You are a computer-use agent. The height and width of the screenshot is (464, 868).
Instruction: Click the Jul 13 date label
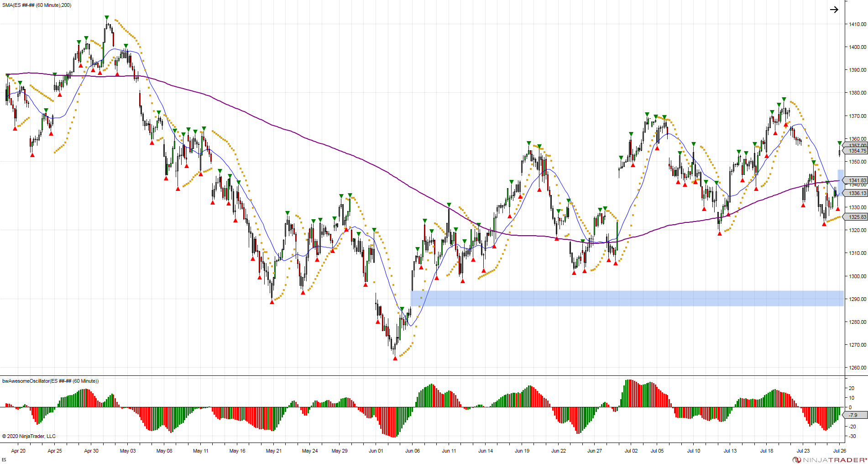(730, 451)
